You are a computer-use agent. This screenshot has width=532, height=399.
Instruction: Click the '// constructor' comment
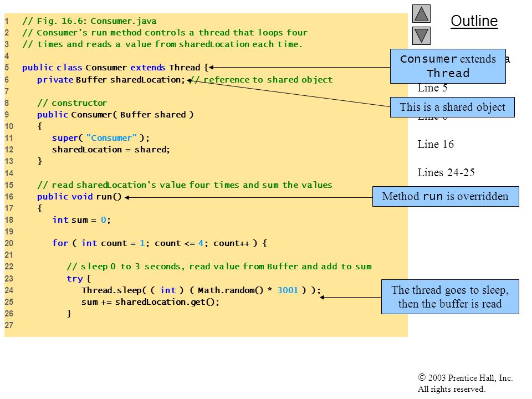pyautogui.click(x=72, y=103)
